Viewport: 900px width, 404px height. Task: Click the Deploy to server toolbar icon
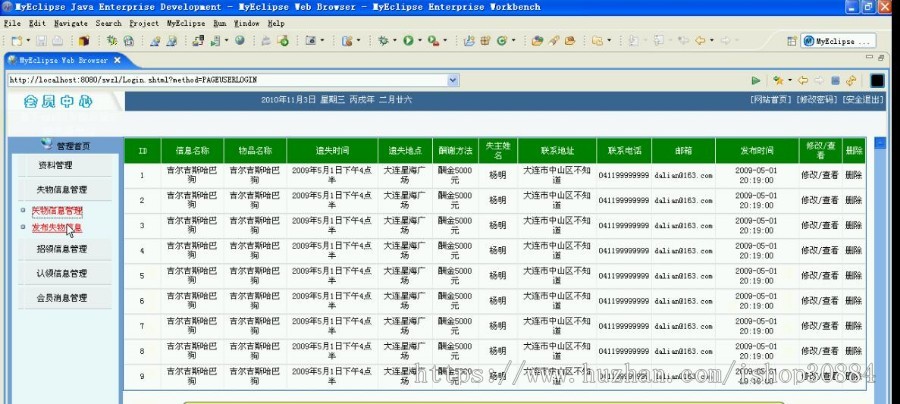pyautogui.click(x=198, y=41)
